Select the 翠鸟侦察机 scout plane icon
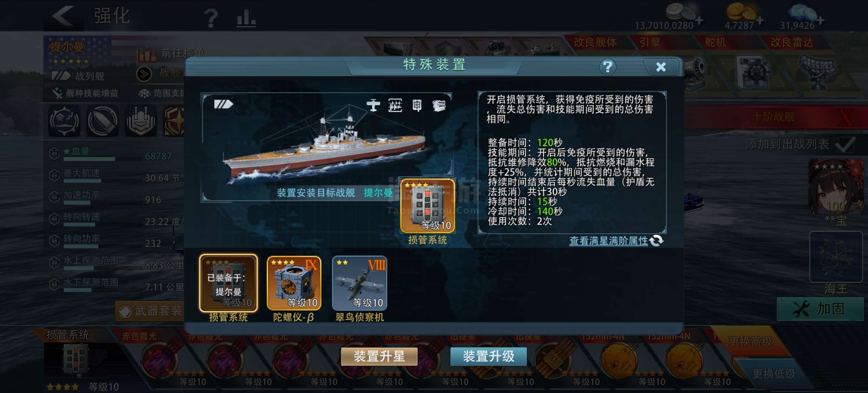868x393 pixels. click(359, 283)
